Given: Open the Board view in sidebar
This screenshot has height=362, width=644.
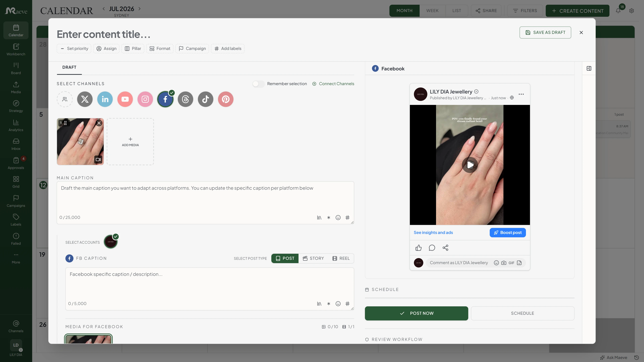Looking at the screenshot, I should pyautogui.click(x=16, y=68).
